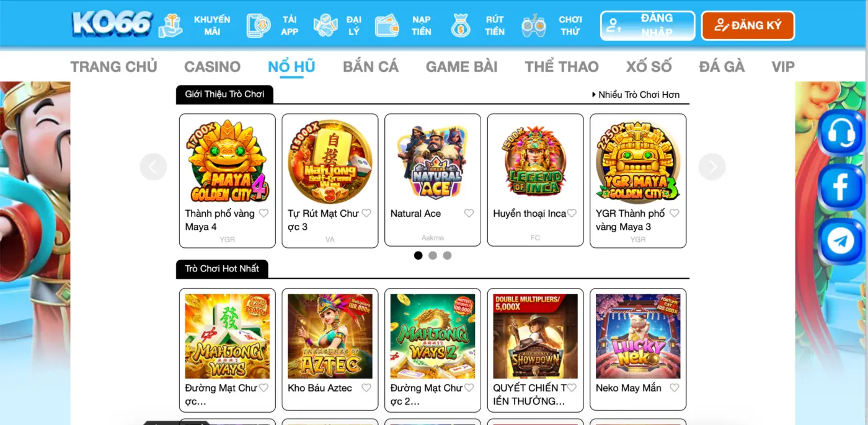Toggle heart on Kho Báu Aztec
The width and height of the screenshot is (868, 425).
tap(366, 388)
